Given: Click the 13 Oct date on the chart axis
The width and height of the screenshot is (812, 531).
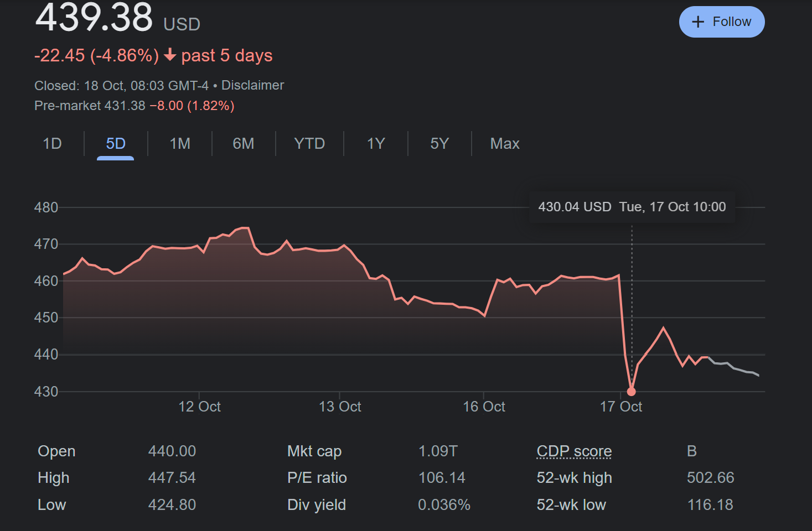Looking at the screenshot, I should (340, 407).
